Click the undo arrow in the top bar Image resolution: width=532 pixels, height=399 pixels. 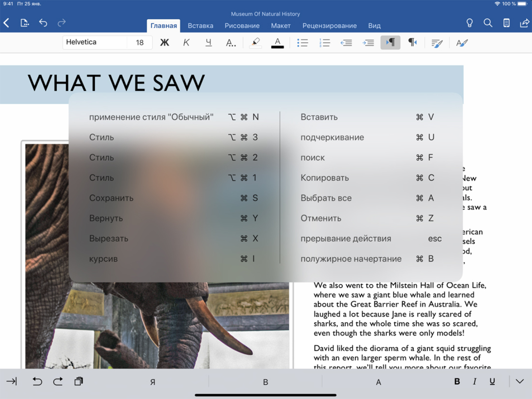pyautogui.click(x=43, y=23)
